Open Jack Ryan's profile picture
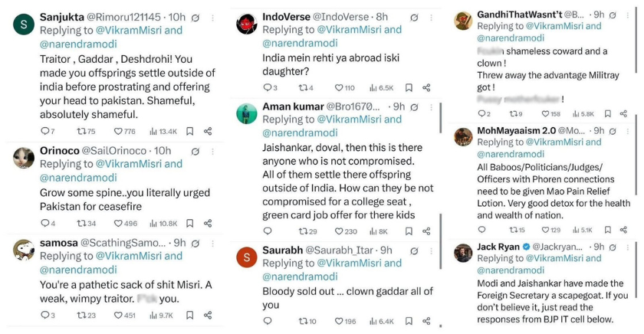Viewport: 644px width, 334px height. click(462, 254)
